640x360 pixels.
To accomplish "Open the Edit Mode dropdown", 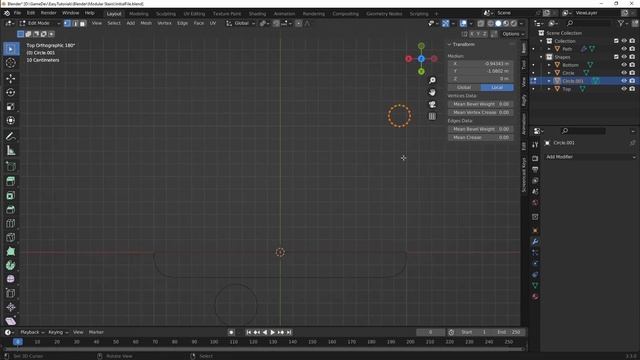I will tap(40, 23).
